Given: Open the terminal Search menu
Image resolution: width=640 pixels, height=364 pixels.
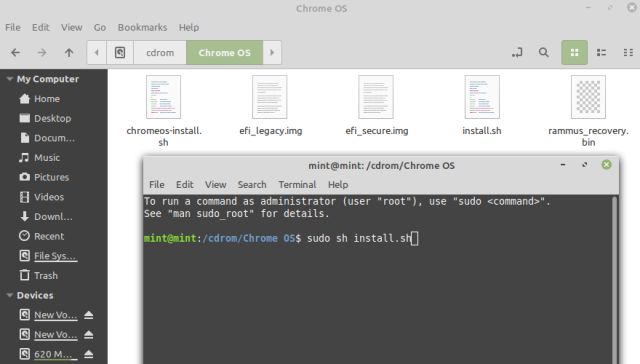Looking at the screenshot, I should 252,184.
